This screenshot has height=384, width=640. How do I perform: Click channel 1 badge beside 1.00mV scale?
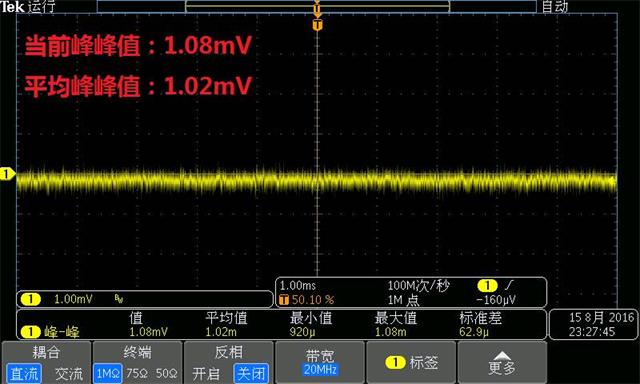[31, 300]
